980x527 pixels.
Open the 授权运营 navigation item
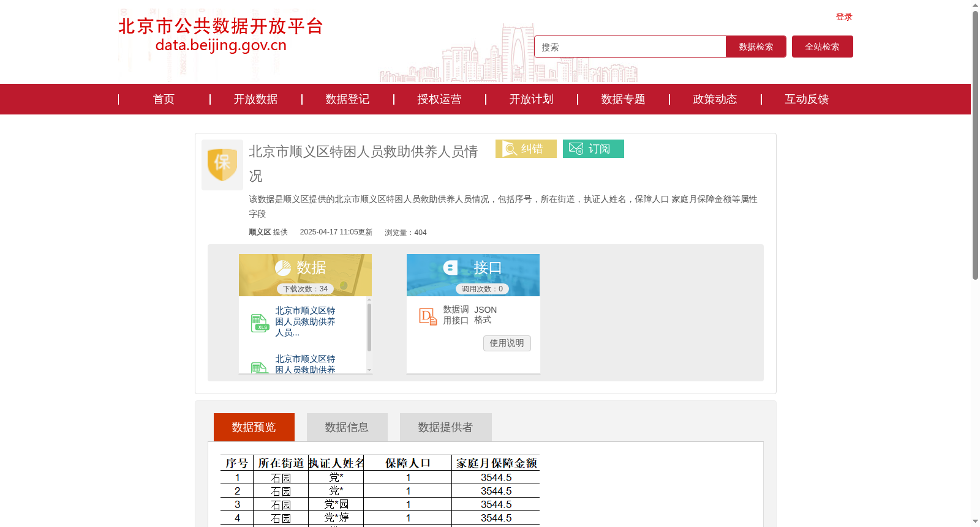point(439,99)
